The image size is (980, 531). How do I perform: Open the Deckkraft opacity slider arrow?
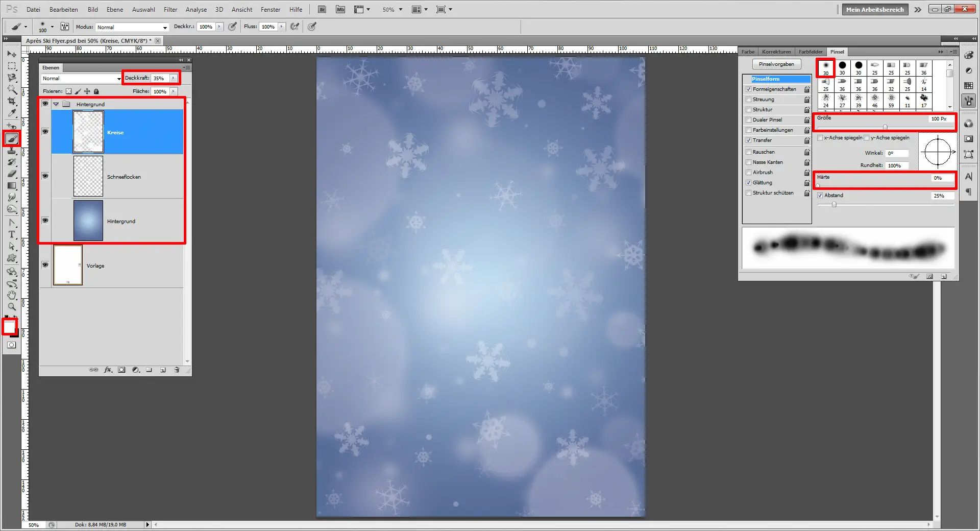[174, 78]
